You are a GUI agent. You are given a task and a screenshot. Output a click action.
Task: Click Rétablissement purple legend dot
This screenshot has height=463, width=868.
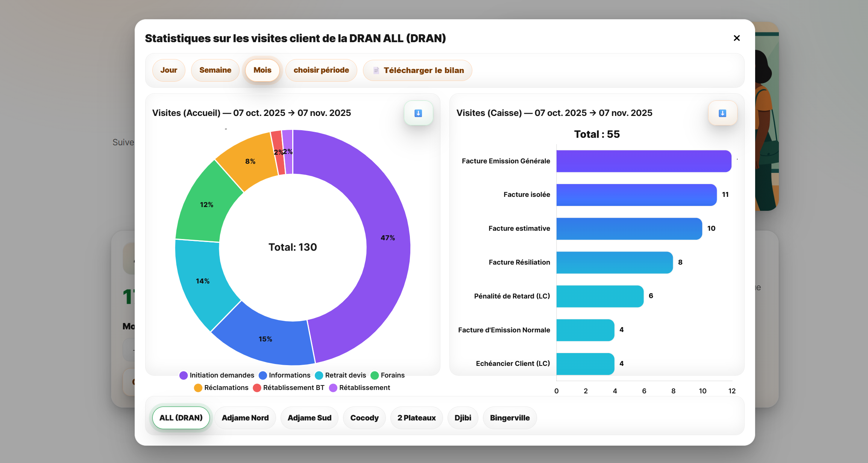[x=333, y=388]
